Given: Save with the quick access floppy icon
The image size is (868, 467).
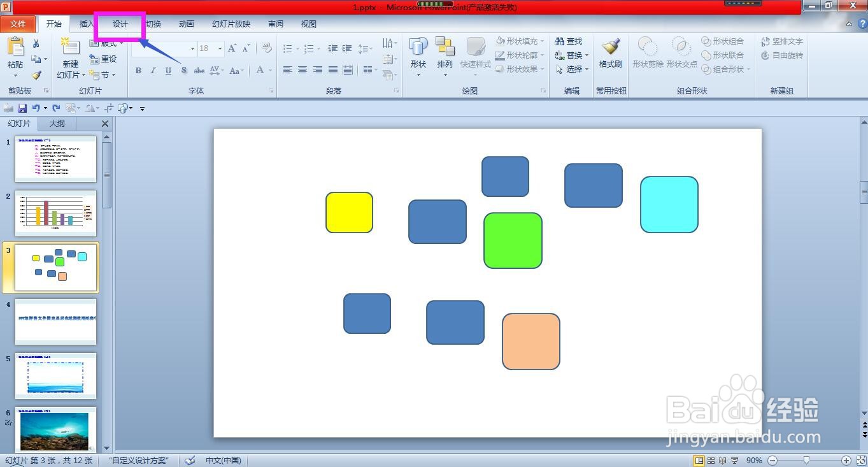Looking at the screenshot, I should tap(22, 108).
